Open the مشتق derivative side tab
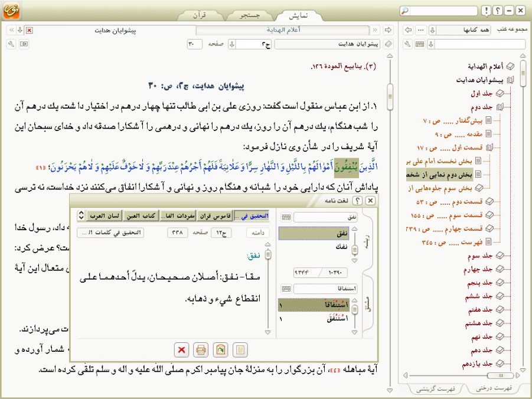The width and height of the screenshot is (532, 399). pyautogui.click(x=367, y=305)
